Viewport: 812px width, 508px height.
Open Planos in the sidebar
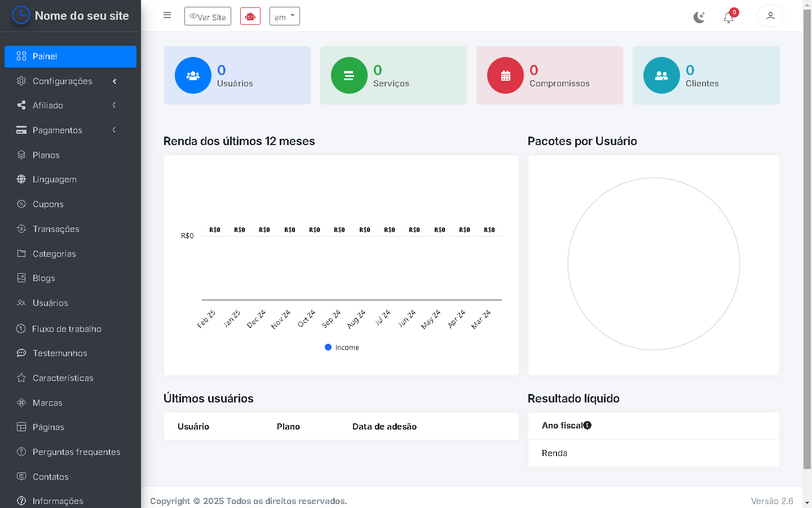tap(46, 155)
